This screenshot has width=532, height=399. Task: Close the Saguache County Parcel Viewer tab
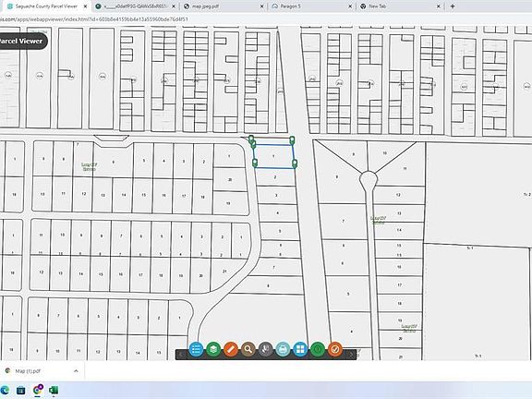(x=85, y=6)
